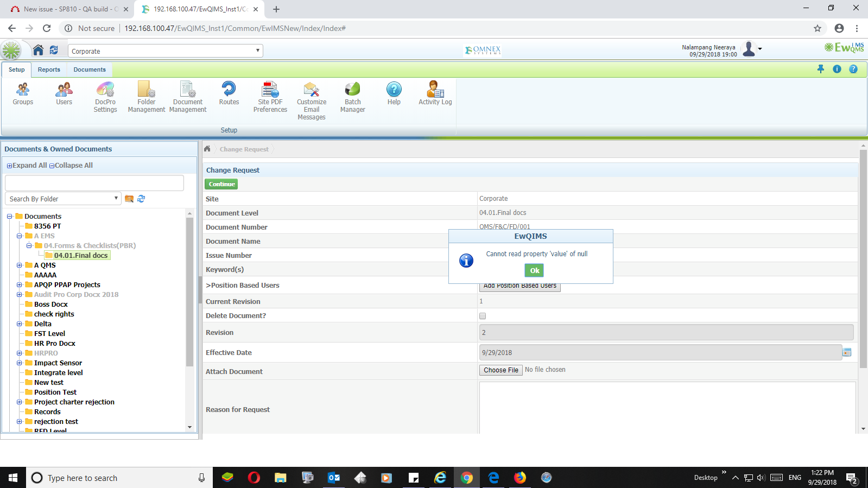Select the 04.01.Final docs folder
The width and height of the screenshot is (868, 488).
[81, 255]
